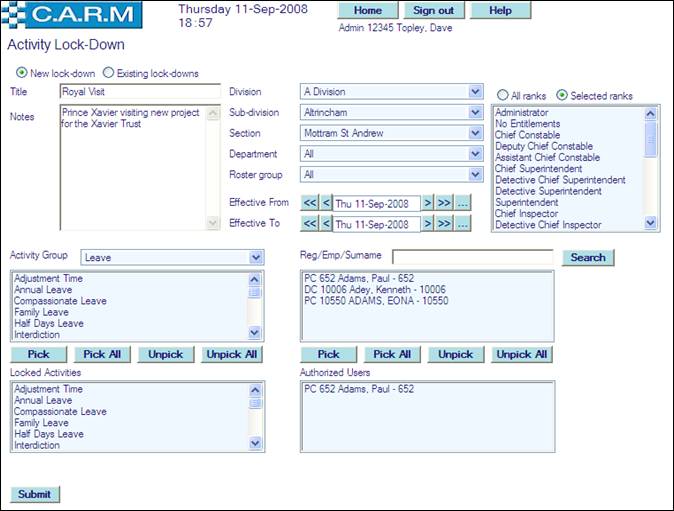674x511 pixels.
Task: Go to Home in top navigation
Action: click(x=368, y=10)
